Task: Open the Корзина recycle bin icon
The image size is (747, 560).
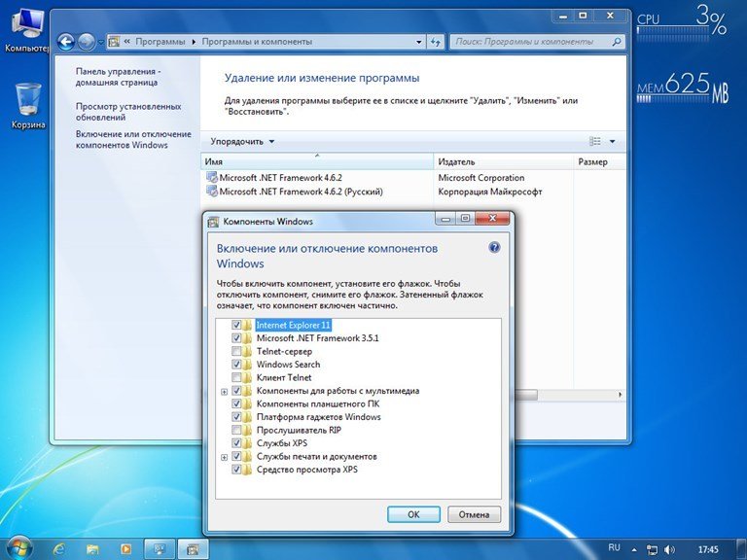Action: (28, 106)
